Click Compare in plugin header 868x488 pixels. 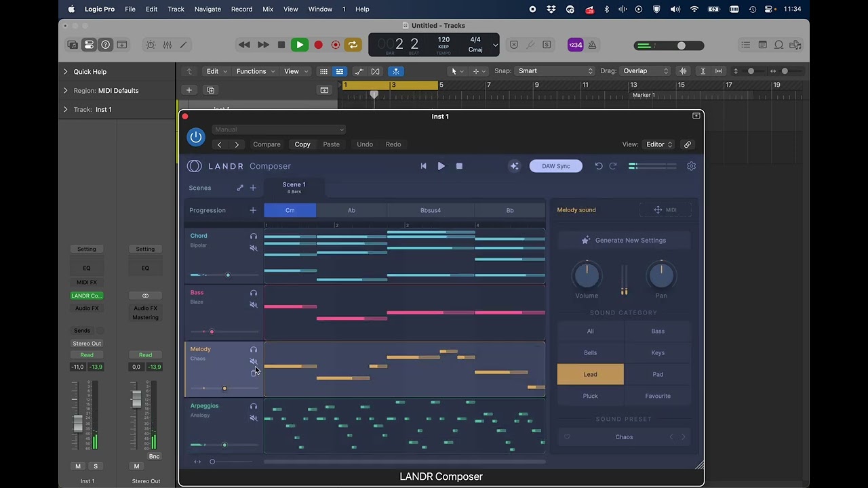(x=267, y=144)
